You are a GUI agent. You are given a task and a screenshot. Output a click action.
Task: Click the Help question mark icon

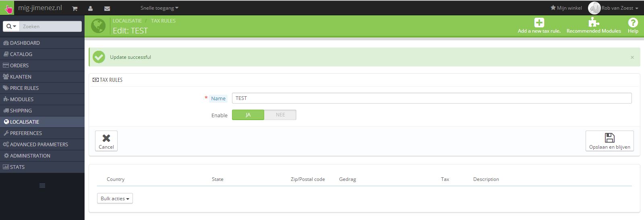[633, 23]
